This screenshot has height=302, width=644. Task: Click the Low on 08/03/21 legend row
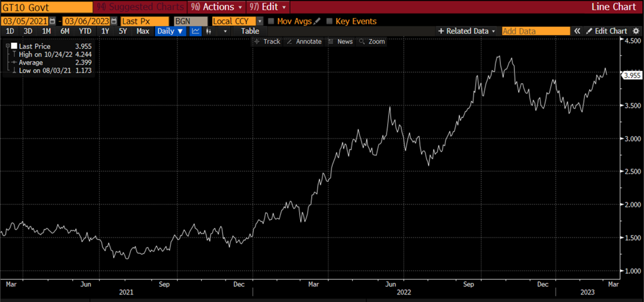click(x=52, y=71)
